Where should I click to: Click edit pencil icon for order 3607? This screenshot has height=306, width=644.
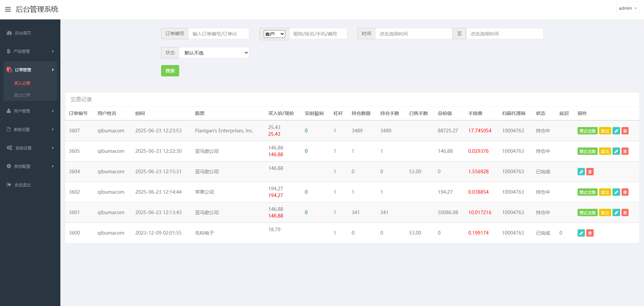616,131
